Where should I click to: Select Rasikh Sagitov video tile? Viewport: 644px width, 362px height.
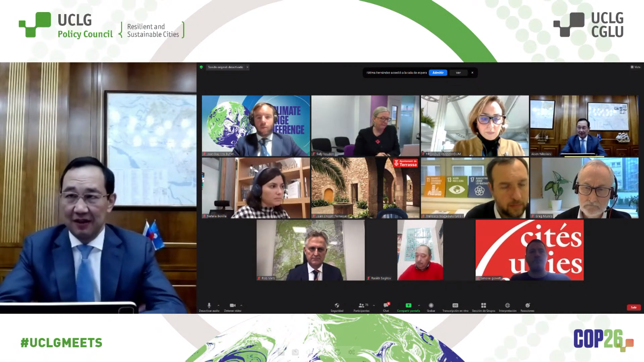pyautogui.click(x=420, y=250)
